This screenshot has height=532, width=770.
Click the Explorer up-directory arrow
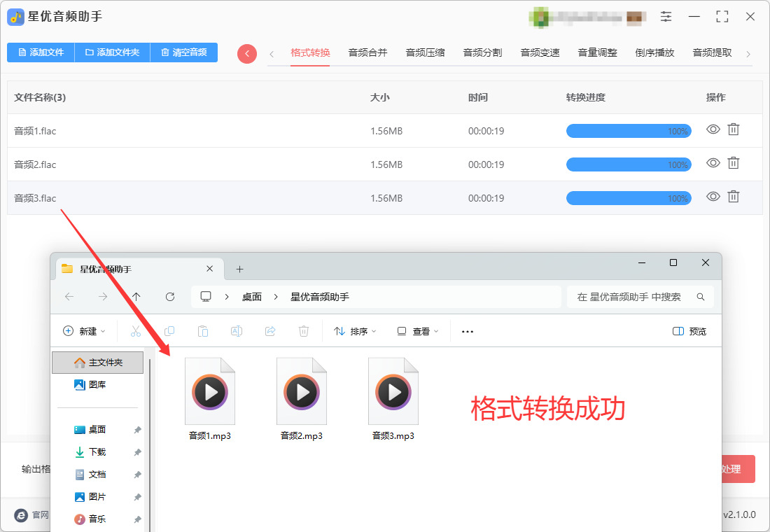(136, 297)
